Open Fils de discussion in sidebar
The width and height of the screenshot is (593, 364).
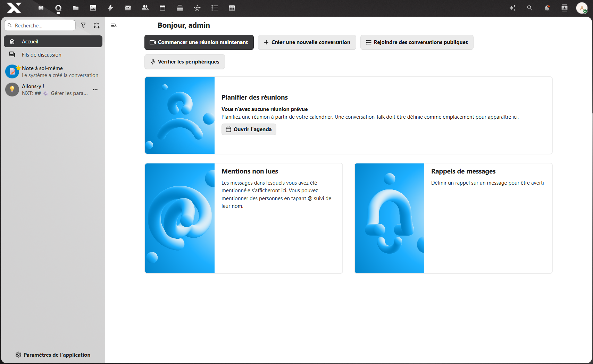click(53, 54)
